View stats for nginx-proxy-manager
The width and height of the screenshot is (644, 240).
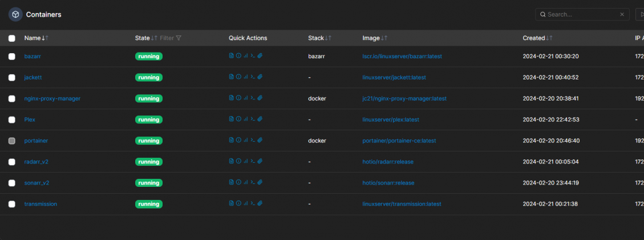(246, 98)
